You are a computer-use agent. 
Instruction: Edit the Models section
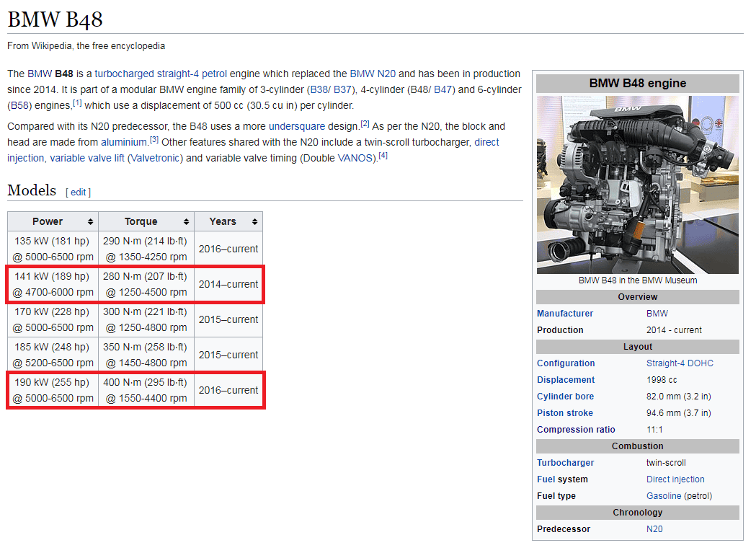coord(78,192)
